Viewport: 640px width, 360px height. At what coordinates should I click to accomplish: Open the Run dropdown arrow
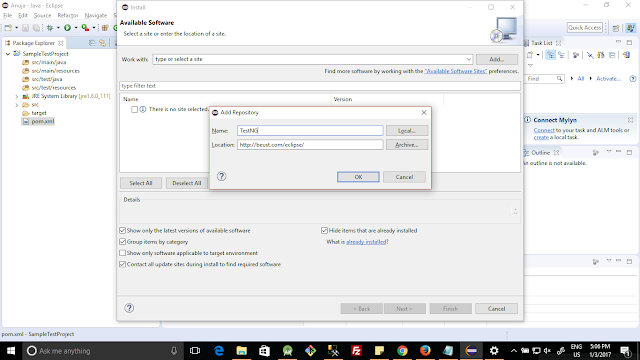click(x=76, y=28)
